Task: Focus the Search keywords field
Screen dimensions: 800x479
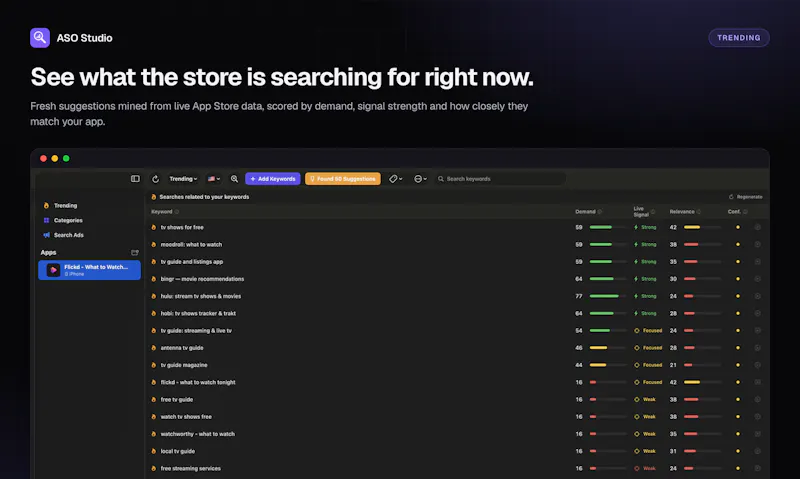Action: pos(501,179)
